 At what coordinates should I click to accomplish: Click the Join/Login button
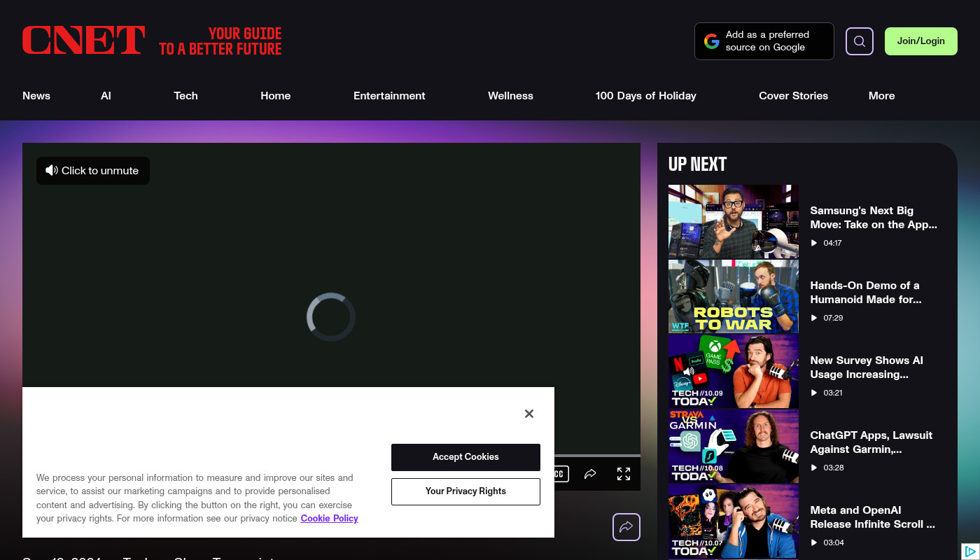click(920, 41)
